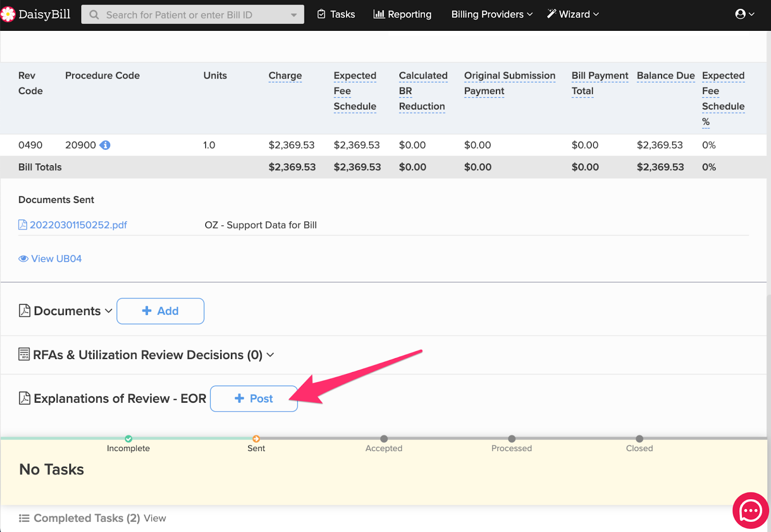Click the PDF icon beside 20220301150252.pdf
The height and width of the screenshot is (532, 771).
(x=23, y=225)
